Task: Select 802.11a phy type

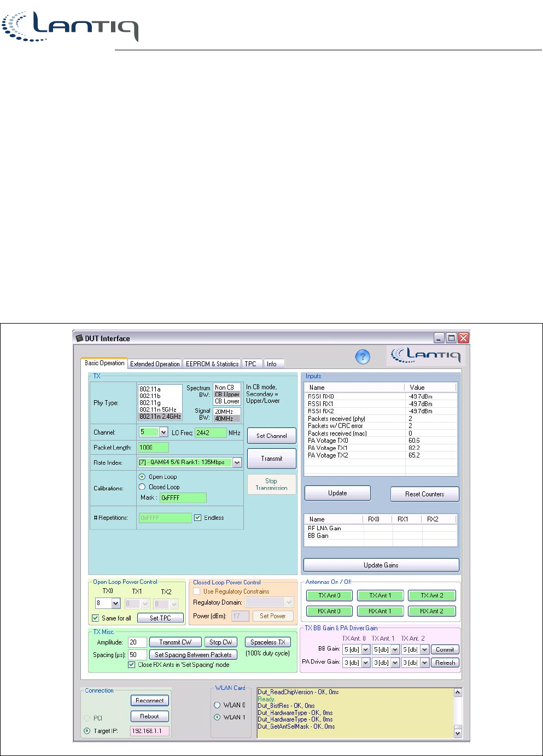Action: tap(160, 389)
